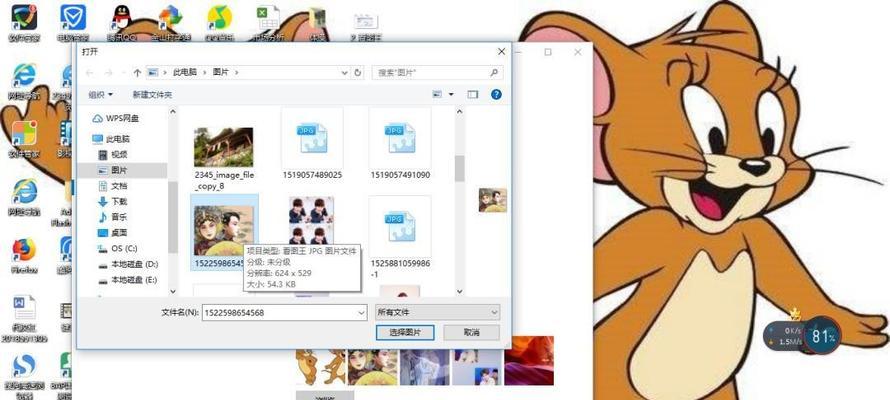Go forward with the forward arrow
Screen dimensions: 890x400
coord(108,73)
